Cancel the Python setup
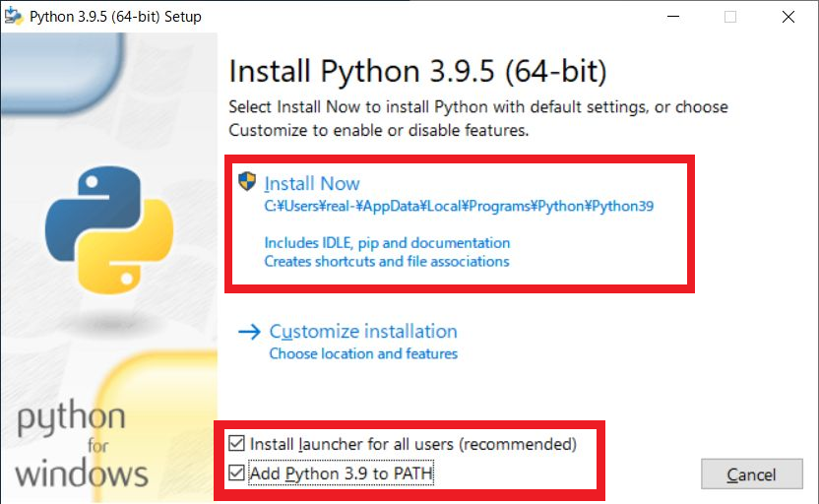This screenshot has height=504, width=819. pyautogui.click(x=752, y=474)
